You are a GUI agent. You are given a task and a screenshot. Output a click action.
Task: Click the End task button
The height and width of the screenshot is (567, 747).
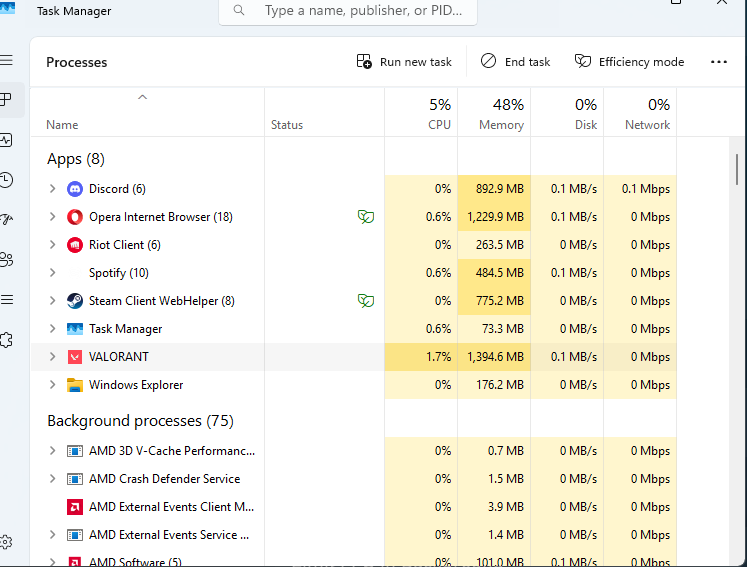coord(515,62)
